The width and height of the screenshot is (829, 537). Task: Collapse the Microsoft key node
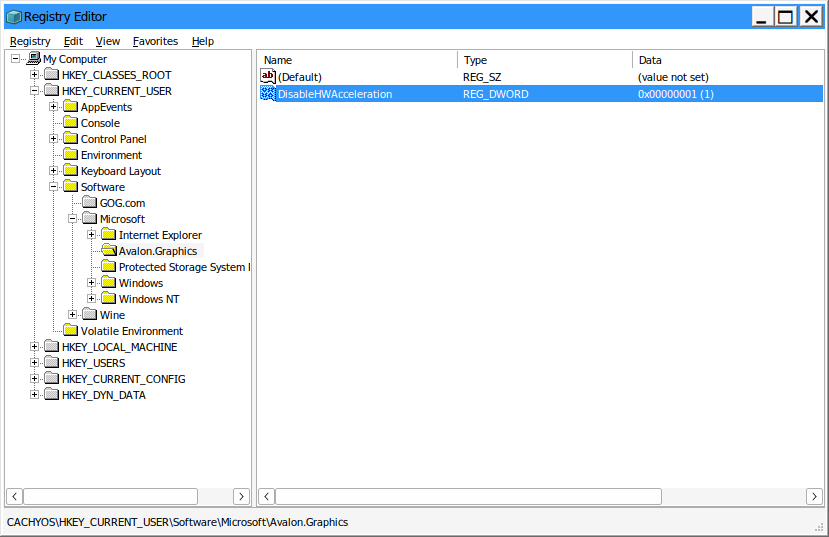pyautogui.click(x=73, y=219)
